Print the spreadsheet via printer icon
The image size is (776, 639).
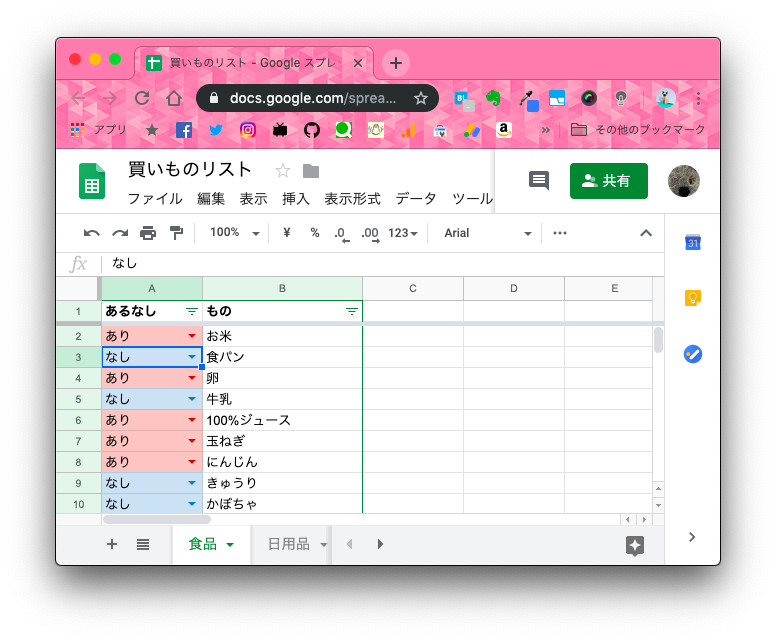(x=148, y=233)
